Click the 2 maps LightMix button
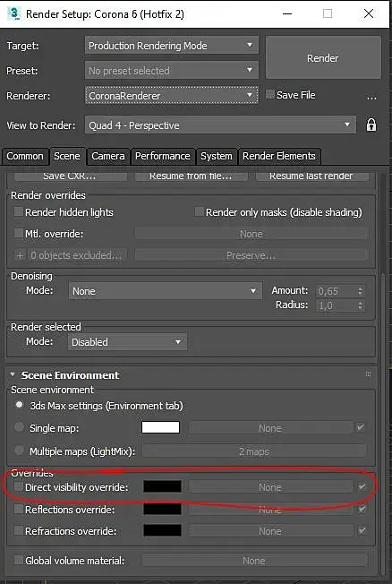Screen dimensions: 392x584 (x=254, y=451)
